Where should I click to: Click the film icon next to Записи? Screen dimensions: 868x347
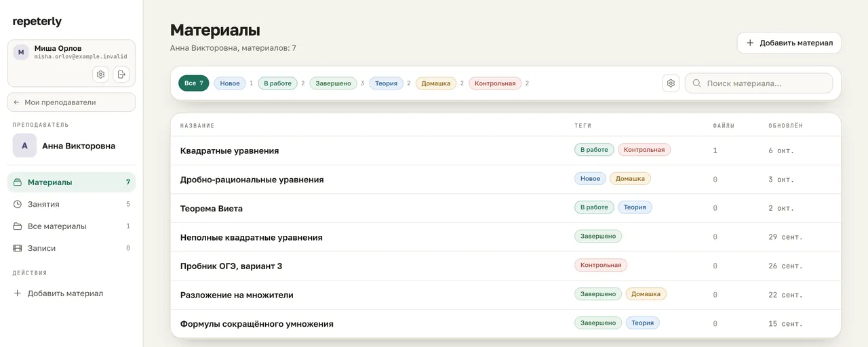[18, 248]
